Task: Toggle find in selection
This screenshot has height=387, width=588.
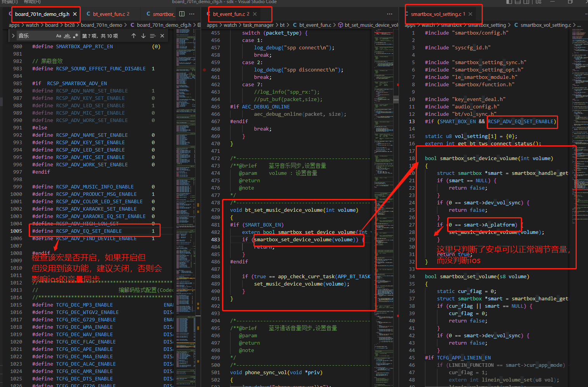Action: tap(153, 36)
